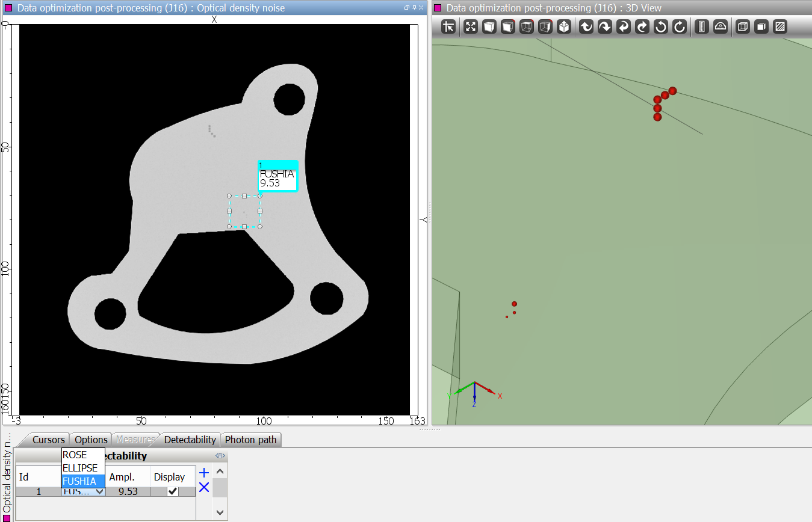Toggle the Display checkbox for row 1
812x522 pixels.
tap(173, 491)
